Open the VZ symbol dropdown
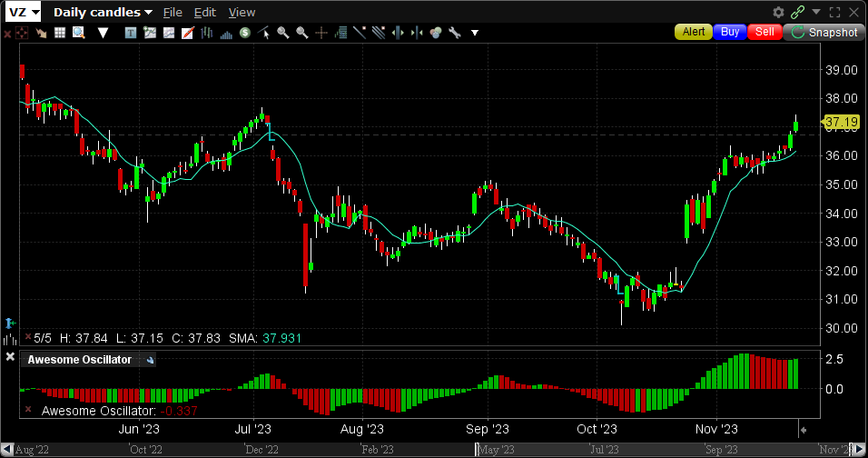Viewport: 868px width, 458px height. (24, 12)
